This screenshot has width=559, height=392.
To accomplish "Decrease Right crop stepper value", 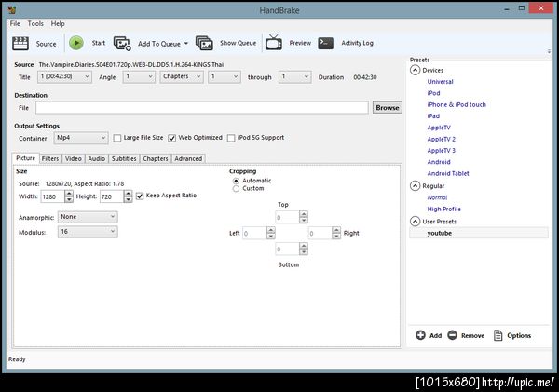I will pos(336,236).
